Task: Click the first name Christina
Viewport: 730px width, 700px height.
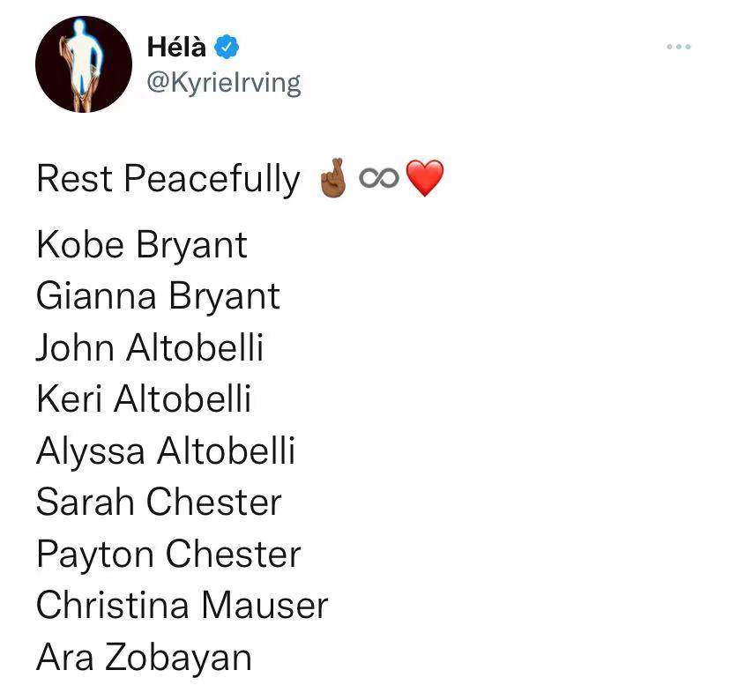Action: coord(113,606)
